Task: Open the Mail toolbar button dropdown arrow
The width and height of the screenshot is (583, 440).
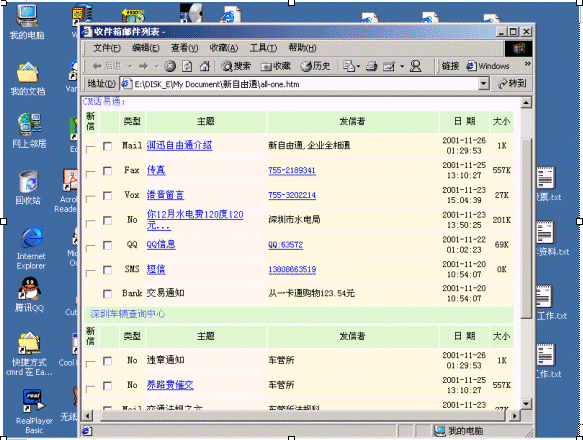Action: [402, 67]
